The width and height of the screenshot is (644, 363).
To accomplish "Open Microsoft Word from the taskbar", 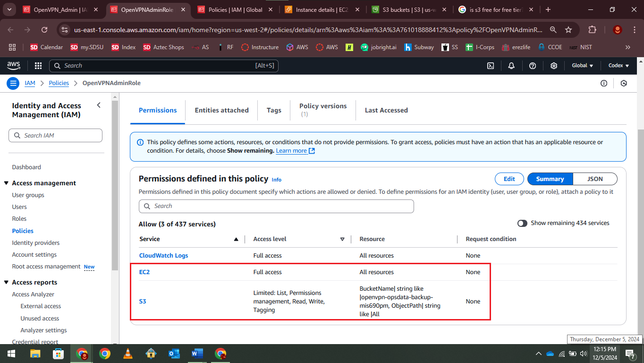I will tap(197, 354).
